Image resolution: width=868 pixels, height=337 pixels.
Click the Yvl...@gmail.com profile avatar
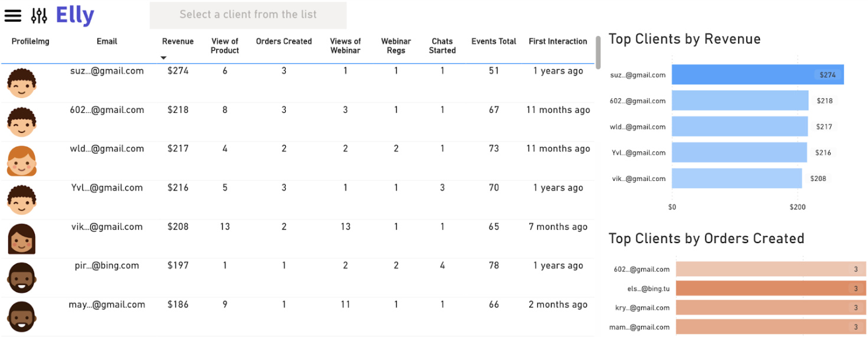point(22,200)
